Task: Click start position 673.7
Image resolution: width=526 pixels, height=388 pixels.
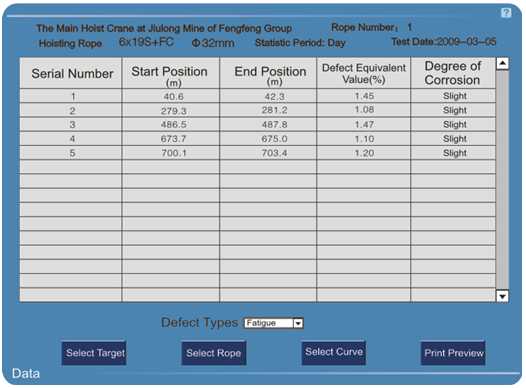Action: click(173, 139)
